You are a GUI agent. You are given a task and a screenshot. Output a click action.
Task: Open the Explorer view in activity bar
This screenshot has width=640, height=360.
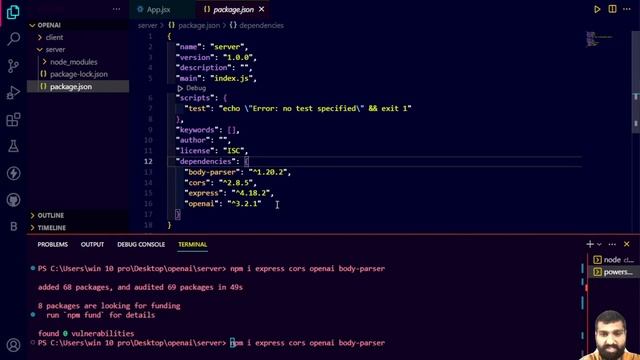(13, 12)
